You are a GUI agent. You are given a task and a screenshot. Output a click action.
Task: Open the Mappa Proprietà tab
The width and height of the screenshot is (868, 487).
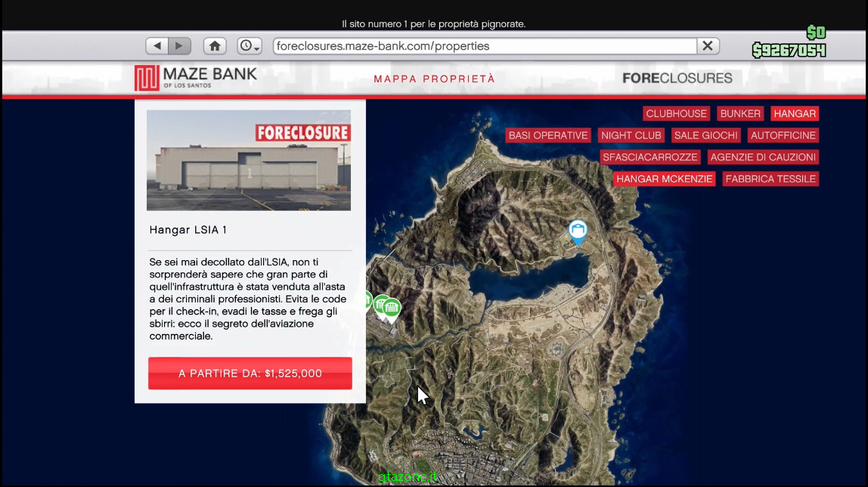(x=435, y=79)
